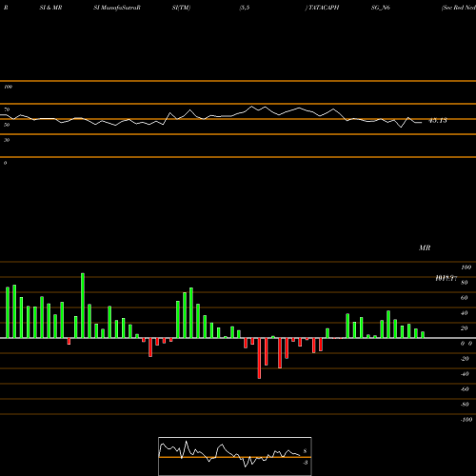
Task: Click the tallest green MR bar
Action: 83,306
